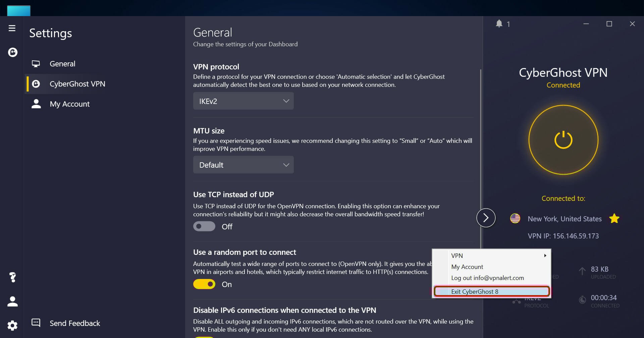The height and width of the screenshot is (338, 644).
Task: Turn off Use a random port switch
Action: pos(204,284)
